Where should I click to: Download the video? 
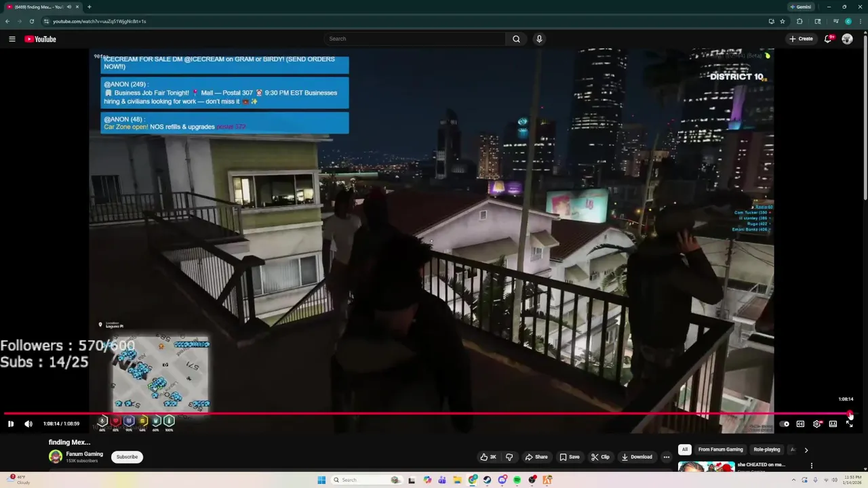(636, 457)
